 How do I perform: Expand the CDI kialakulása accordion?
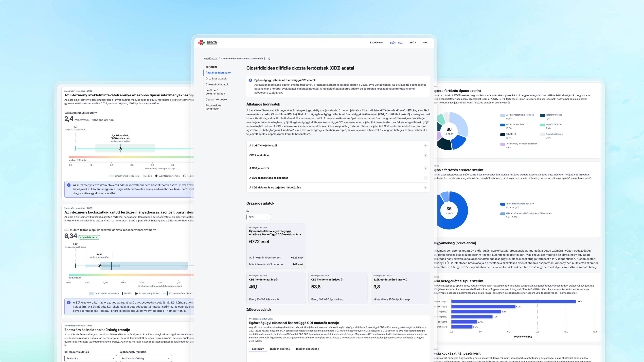point(338,155)
